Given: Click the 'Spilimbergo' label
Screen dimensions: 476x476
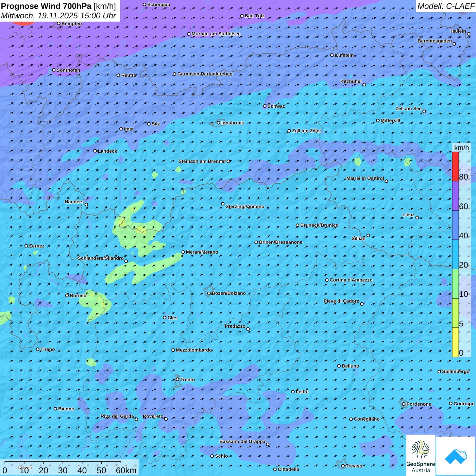Looking at the screenshot, I should coord(456,371).
